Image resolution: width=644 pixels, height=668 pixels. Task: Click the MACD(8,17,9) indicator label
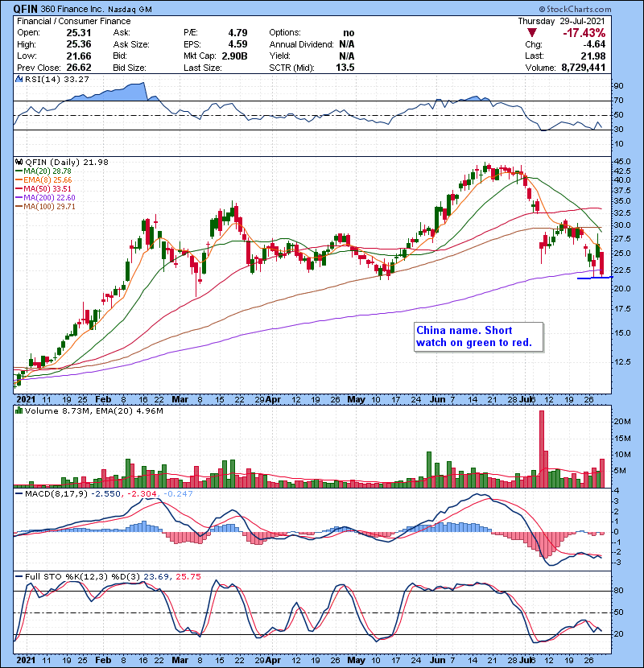56,494
